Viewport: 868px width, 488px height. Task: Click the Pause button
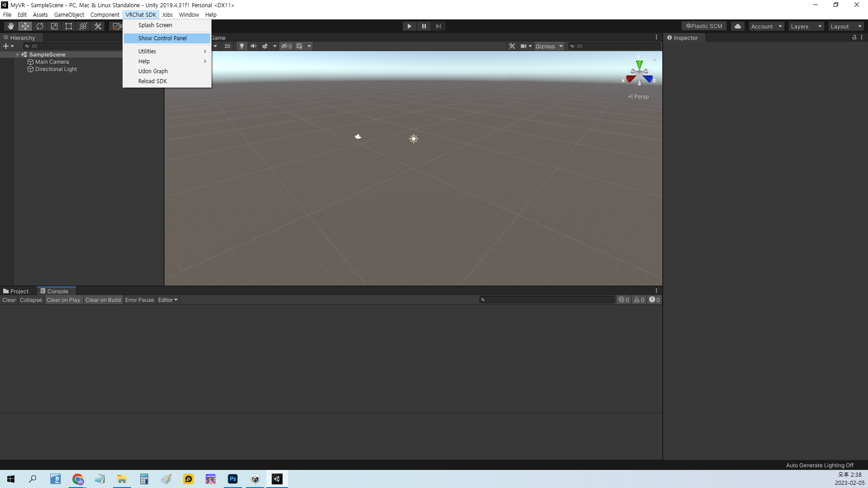tap(424, 26)
